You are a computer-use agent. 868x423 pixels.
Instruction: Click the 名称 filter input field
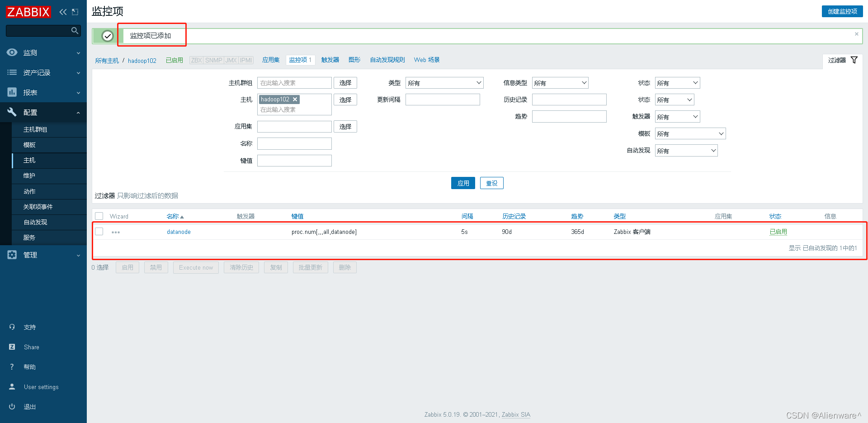tap(294, 144)
